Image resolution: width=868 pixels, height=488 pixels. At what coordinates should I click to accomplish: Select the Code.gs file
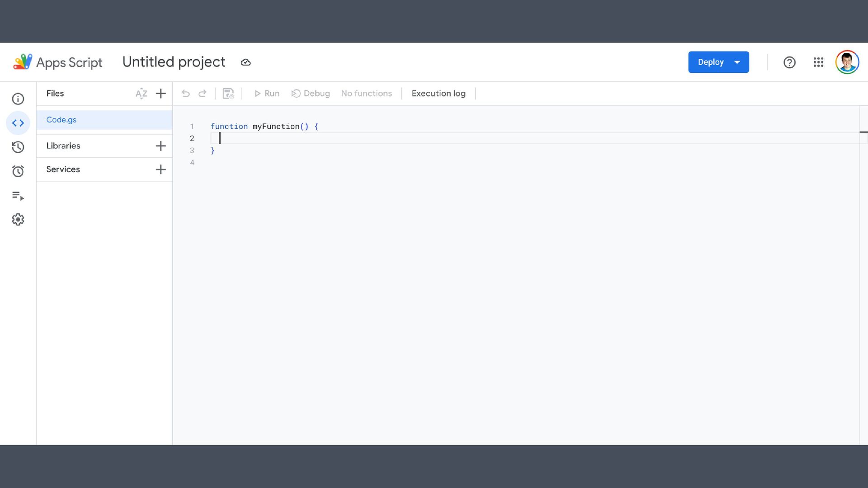pyautogui.click(x=61, y=120)
